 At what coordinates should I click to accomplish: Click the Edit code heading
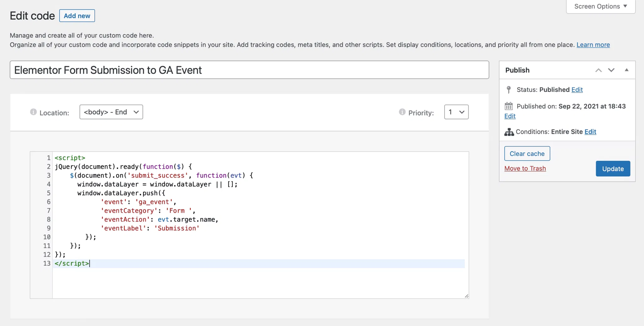(32, 16)
